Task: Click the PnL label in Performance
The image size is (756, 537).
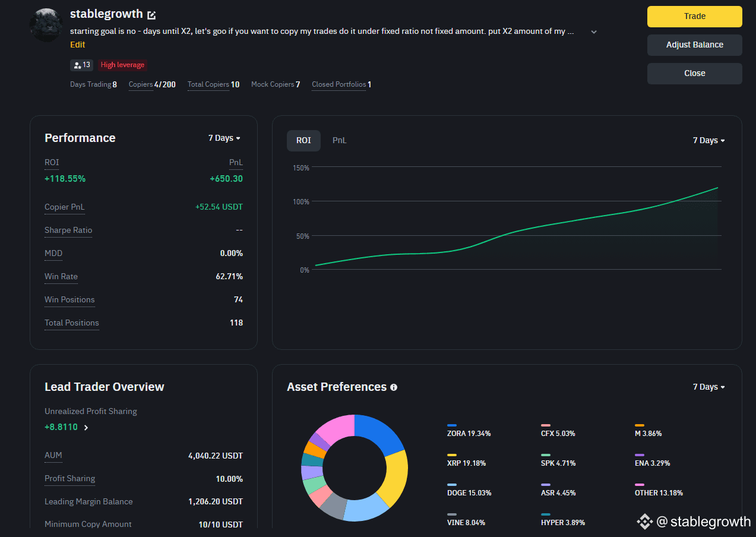Action: tap(236, 163)
